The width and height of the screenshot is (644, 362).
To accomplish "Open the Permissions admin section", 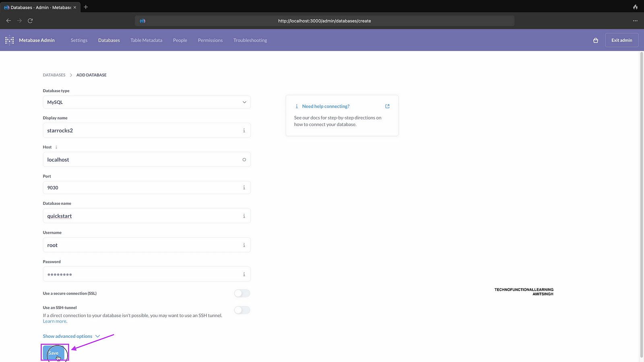I will coord(210,40).
